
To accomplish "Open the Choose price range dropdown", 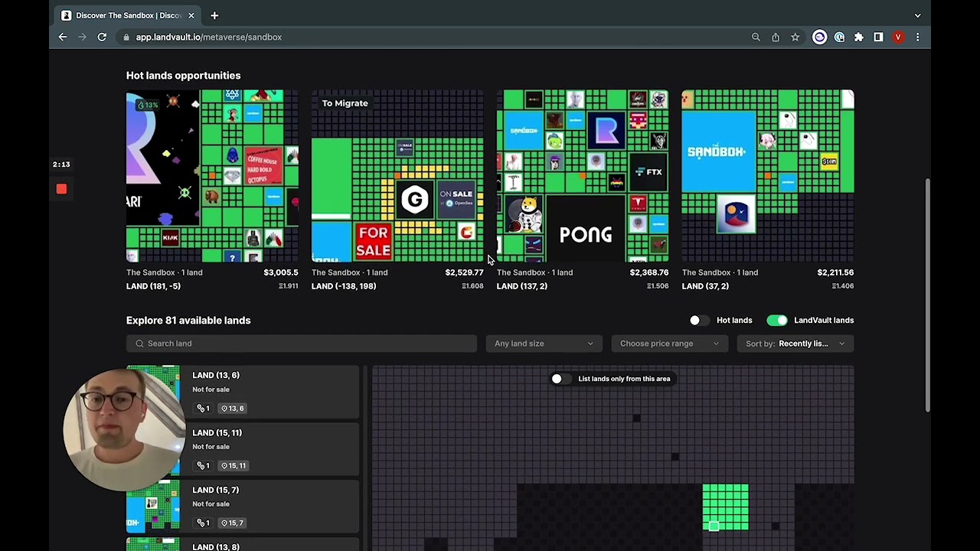I will click(670, 344).
